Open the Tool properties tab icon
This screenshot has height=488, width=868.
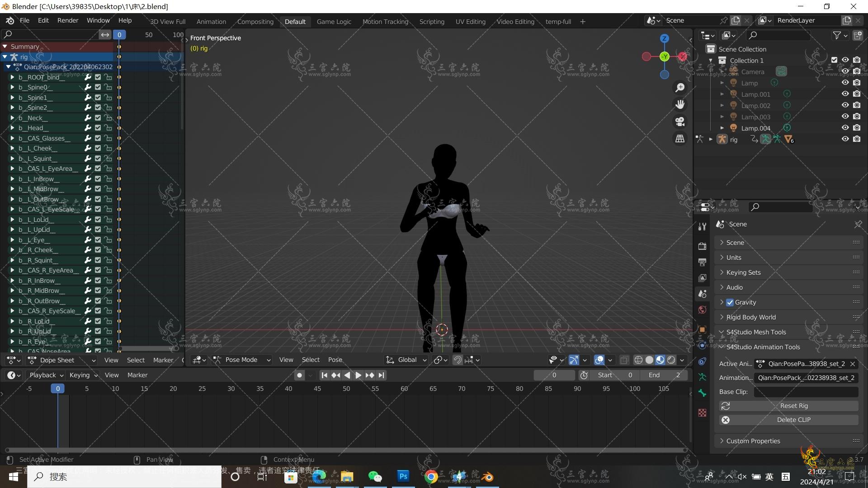tap(702, 226)
